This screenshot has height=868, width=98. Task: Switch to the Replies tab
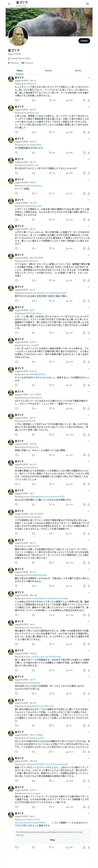click(49, 71)
